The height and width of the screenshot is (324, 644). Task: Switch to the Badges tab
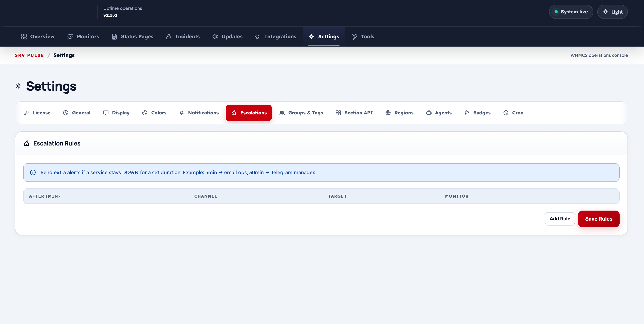point(477,113)
